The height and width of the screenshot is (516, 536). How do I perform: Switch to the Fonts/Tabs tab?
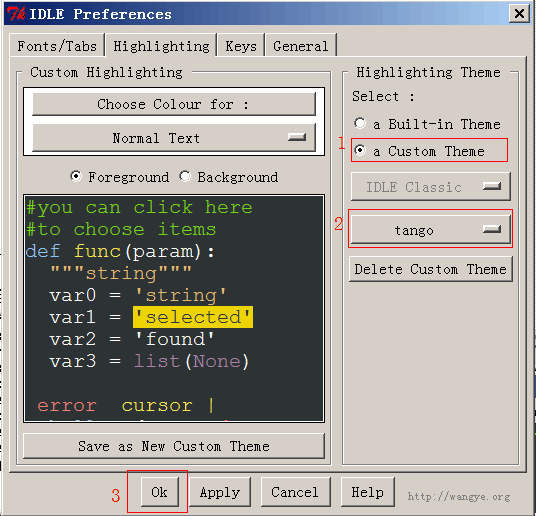coord(57,46)
